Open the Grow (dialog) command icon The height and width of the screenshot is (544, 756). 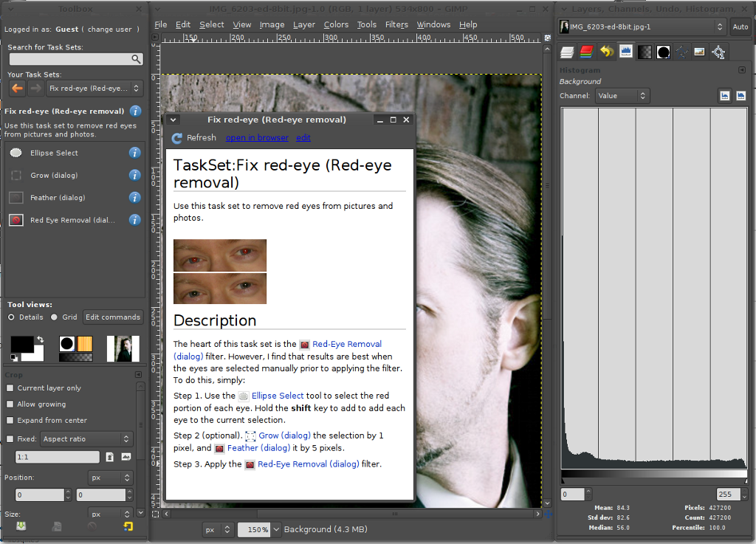16,176
